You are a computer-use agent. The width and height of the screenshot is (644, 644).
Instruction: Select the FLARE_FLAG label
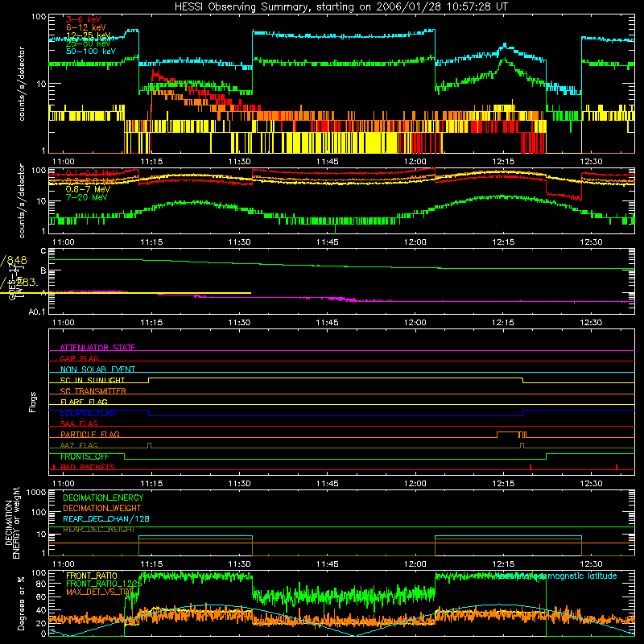(x=84, y=402)
